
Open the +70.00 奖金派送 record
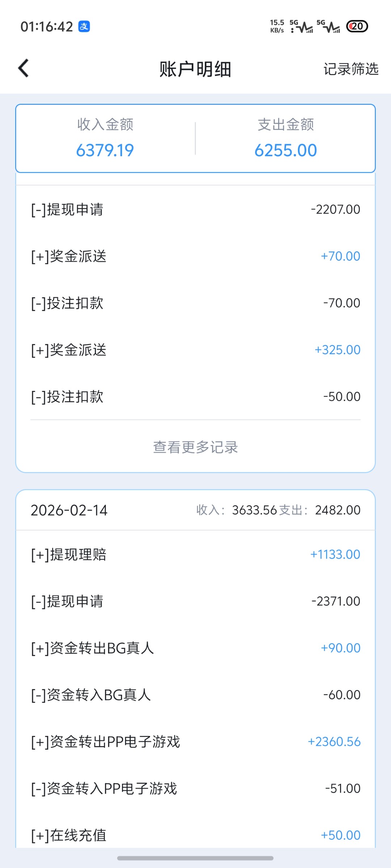[x=195, y=256]
